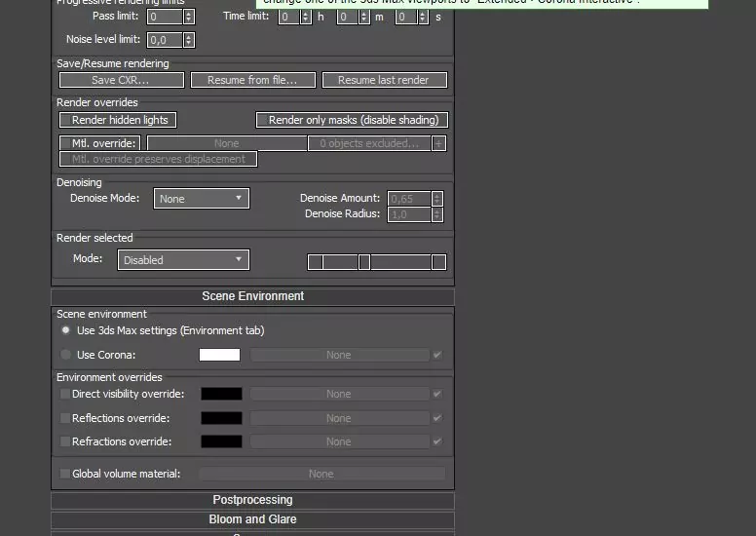Viewport: 756px width, 536px height.
Task: Select the Use Corona radio button
Action: tap(65, 356)
